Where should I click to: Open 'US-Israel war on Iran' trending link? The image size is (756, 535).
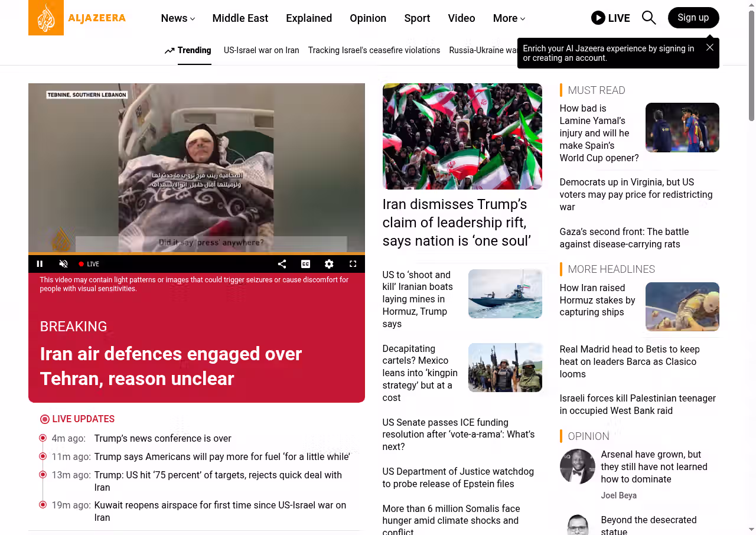click(x=261, y=50)
